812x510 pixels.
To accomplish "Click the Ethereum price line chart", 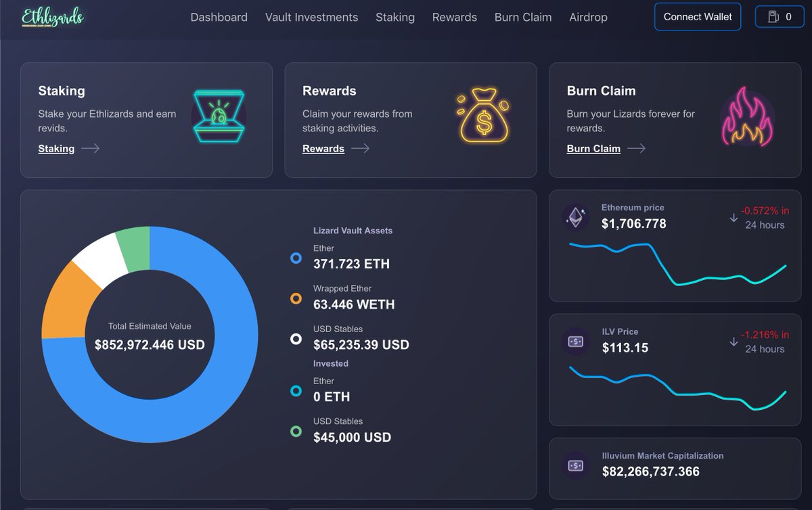I will coord(677,264).
